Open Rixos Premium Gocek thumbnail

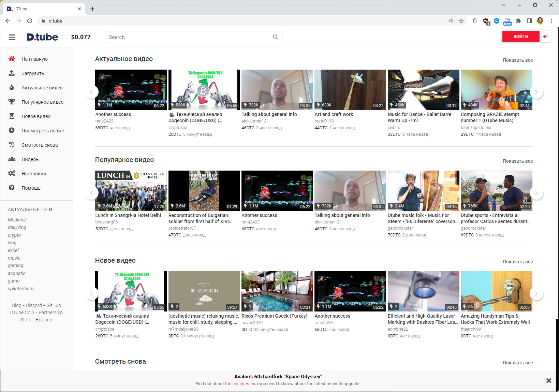pyautogui.click(x=277, y=291)
